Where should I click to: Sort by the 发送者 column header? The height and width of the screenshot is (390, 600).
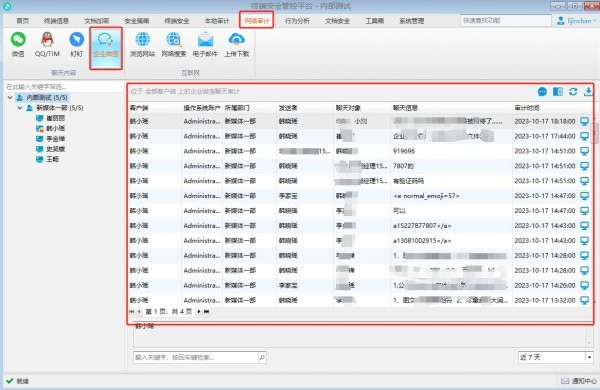(x=288, y=108)
